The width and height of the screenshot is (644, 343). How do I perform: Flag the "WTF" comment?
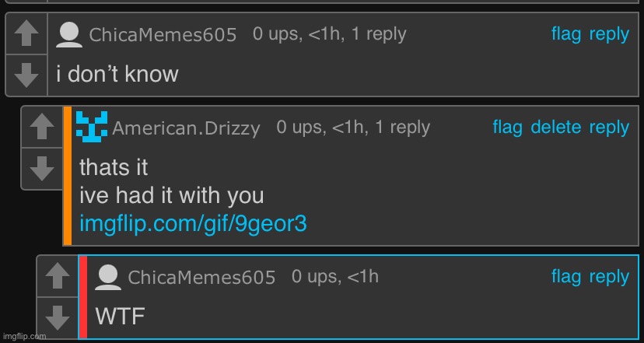[566, 276]
